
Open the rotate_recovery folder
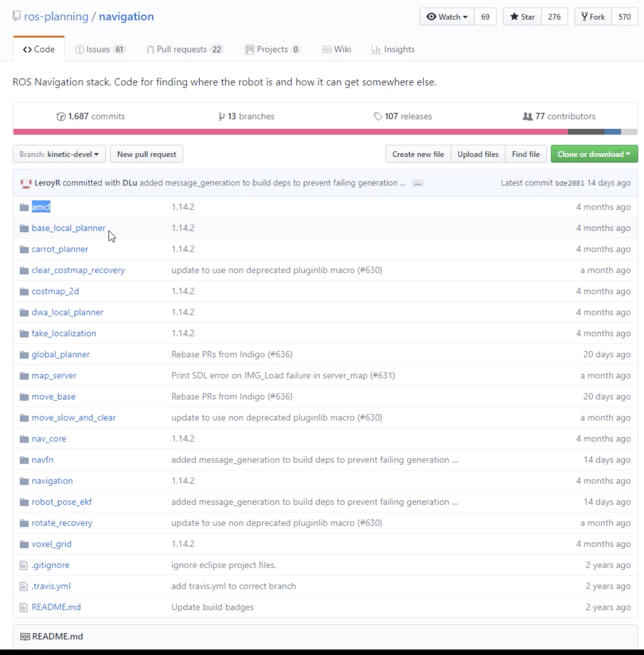click(62, 523)
